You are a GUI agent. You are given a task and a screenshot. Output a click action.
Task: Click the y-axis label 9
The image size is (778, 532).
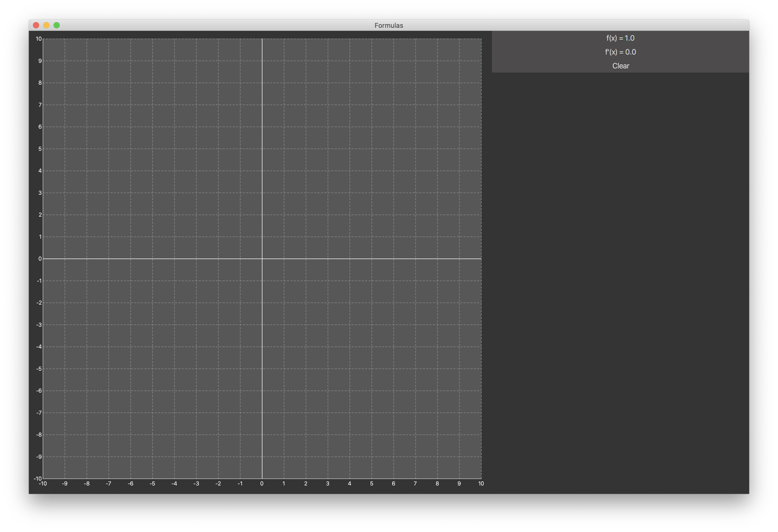[40, 61]
